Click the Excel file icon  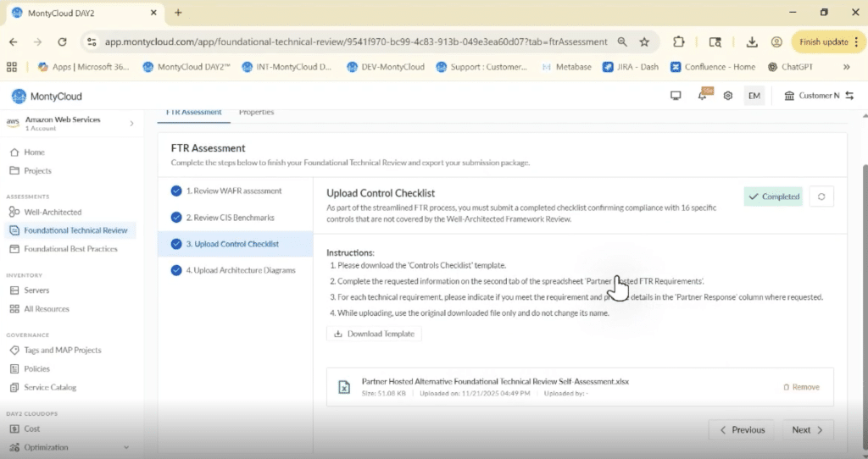[345, 387]
